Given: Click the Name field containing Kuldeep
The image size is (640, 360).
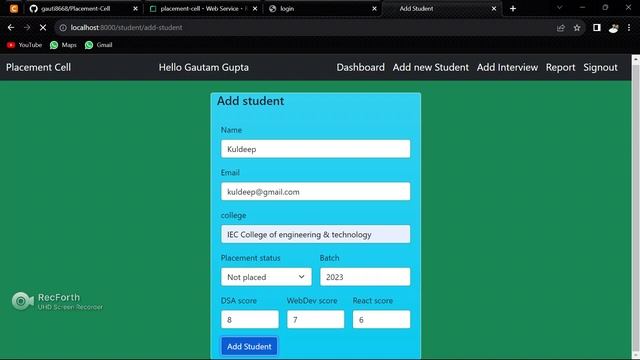Looking at the screenshot, I should (316, 149).
